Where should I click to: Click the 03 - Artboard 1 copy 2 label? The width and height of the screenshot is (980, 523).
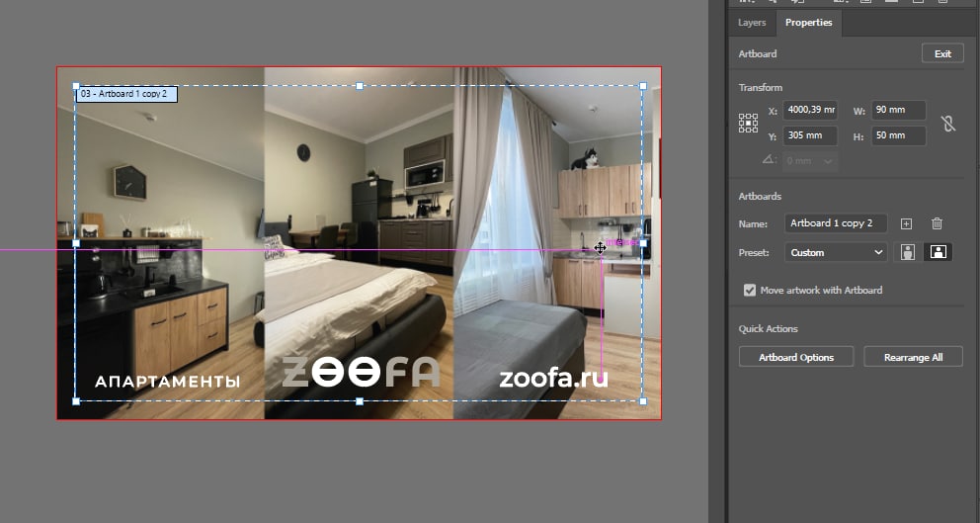(126, 94)
